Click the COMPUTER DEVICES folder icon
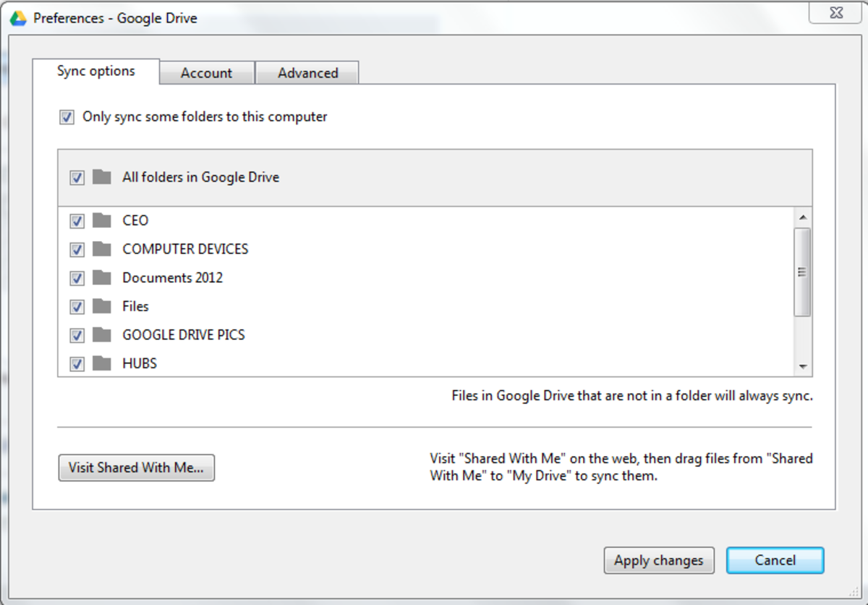 coord(101,249)
